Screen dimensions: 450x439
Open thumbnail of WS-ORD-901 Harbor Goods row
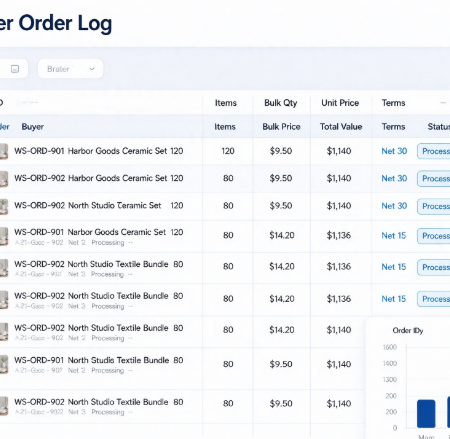pos(4,151)
